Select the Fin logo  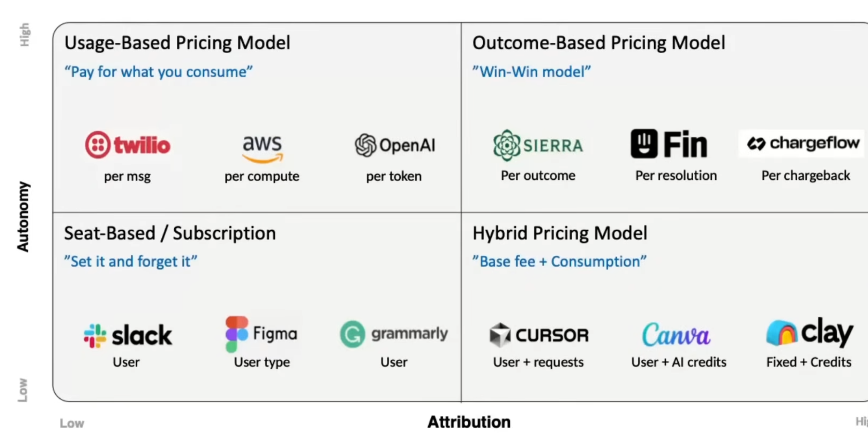click(x=669, y=144)
